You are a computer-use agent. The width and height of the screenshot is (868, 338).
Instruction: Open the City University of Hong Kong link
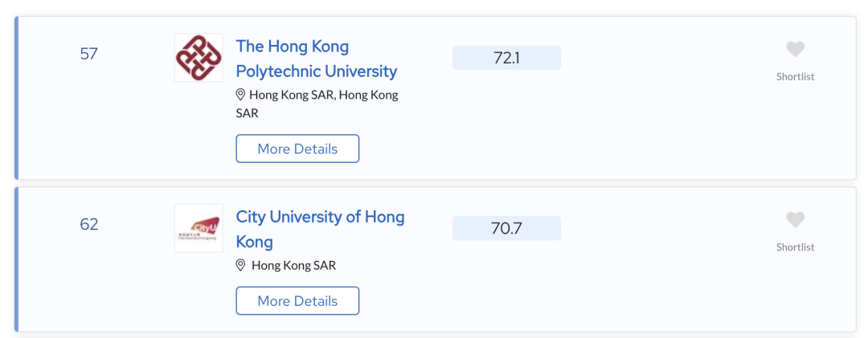coord(321,229)
